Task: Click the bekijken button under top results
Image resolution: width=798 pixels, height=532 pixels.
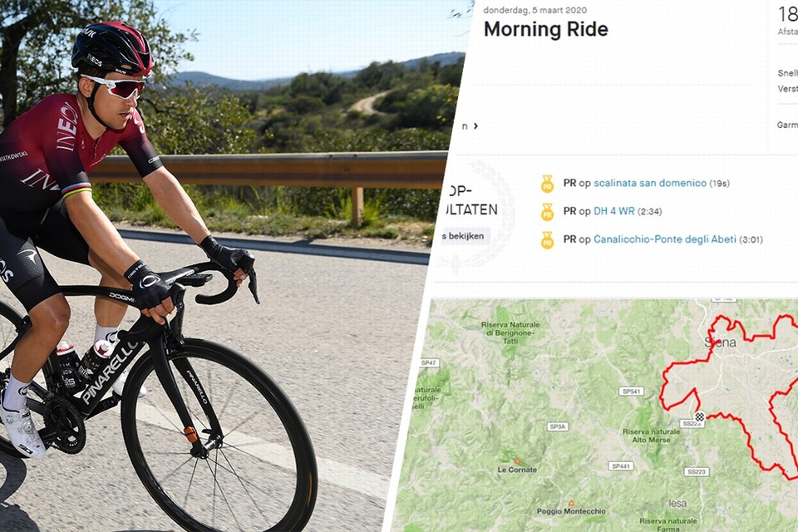Action: tap(464, 236)
